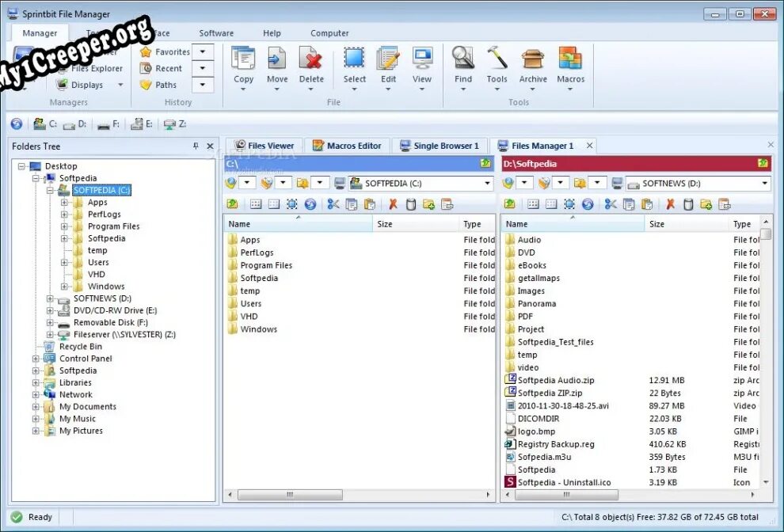Image resolution: width=784 pixels, height=532 pixels.
Task: Click the Paths button
Action: pyautogui.click(x=158, y=85)
